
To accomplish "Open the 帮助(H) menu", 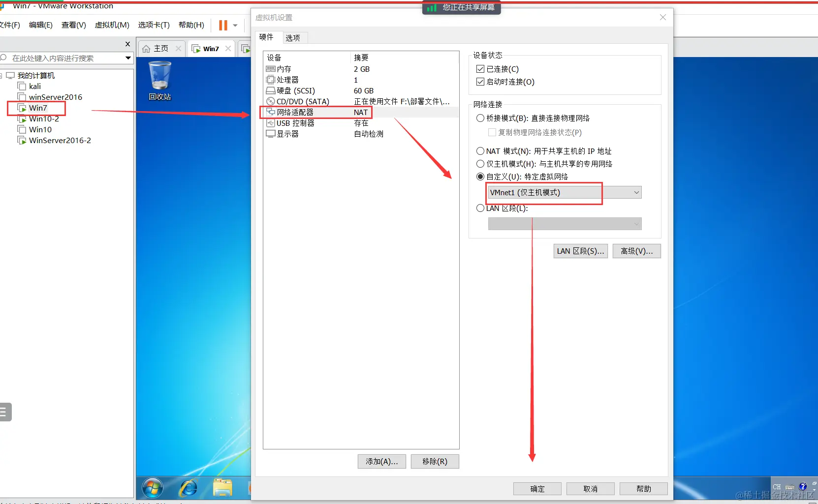I will point(191,25).
